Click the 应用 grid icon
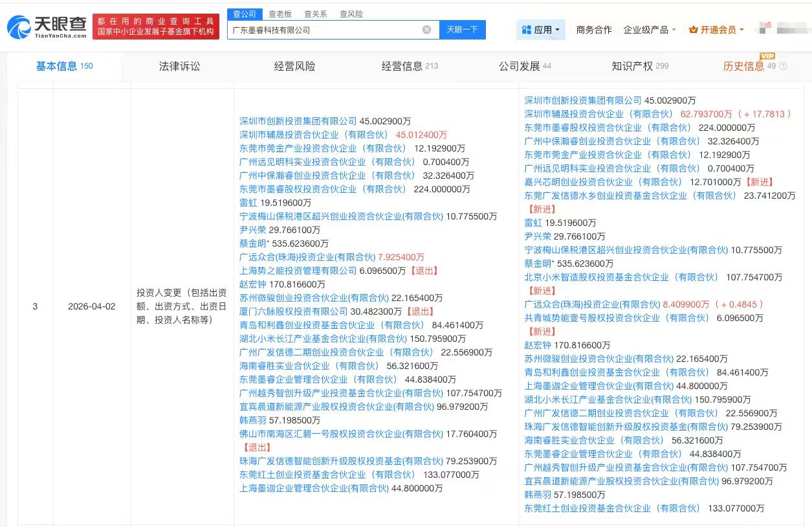This screenshot has width=812, height=527. click(526, 30)
